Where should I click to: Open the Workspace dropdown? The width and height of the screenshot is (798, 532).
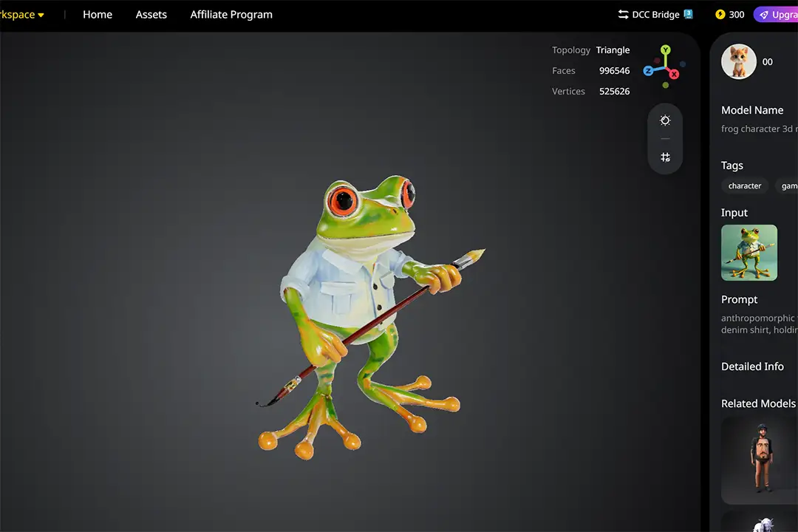click(x=20, y=14)
